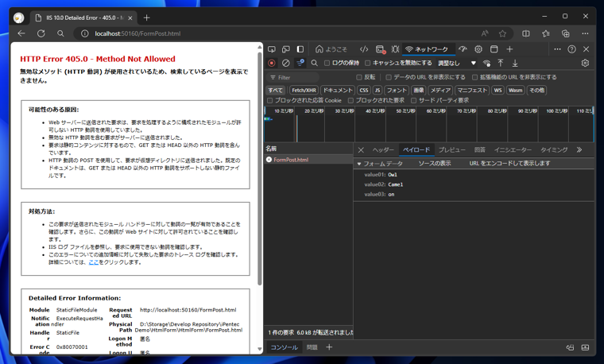
Task: Add more tools with plus icon
Action: click(509, 49)
